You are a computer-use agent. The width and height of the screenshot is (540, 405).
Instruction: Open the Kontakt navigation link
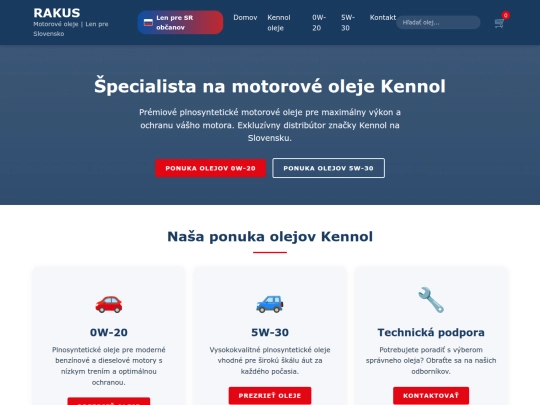pos(383,18)
